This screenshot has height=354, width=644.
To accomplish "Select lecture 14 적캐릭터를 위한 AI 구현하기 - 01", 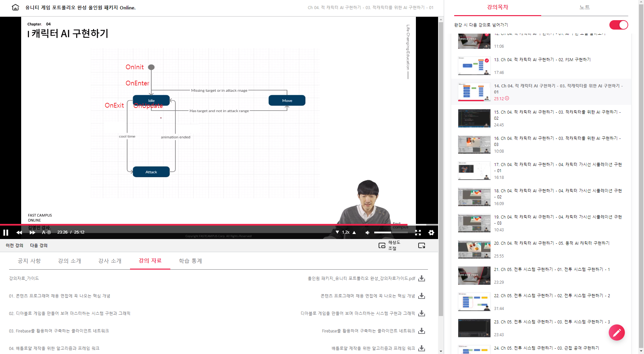I will pyautogui.click(x=541, y=92).
